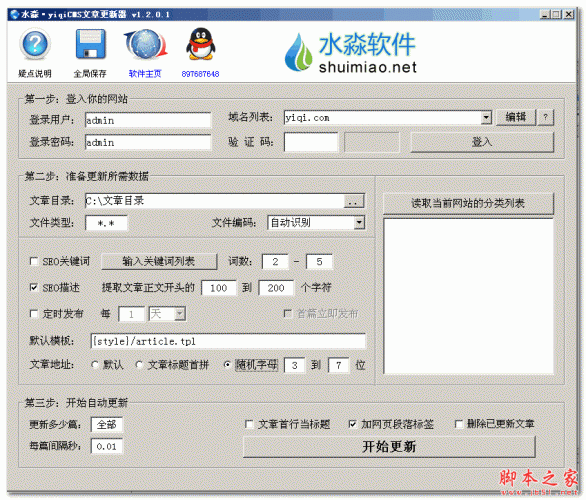The image size is (586, 500).
Task: Click random letter maximum field 7
Action: pyautogui.click(x=338, y=365)
